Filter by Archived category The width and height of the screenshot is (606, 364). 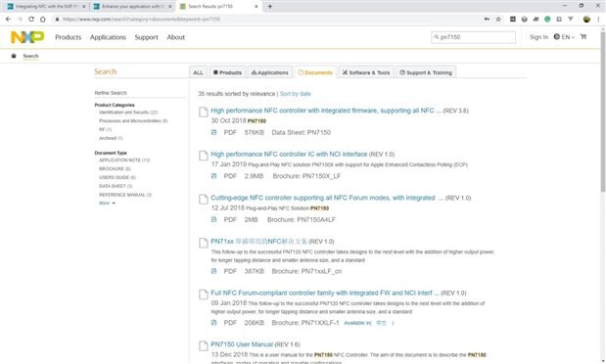(x=111, y=138)
